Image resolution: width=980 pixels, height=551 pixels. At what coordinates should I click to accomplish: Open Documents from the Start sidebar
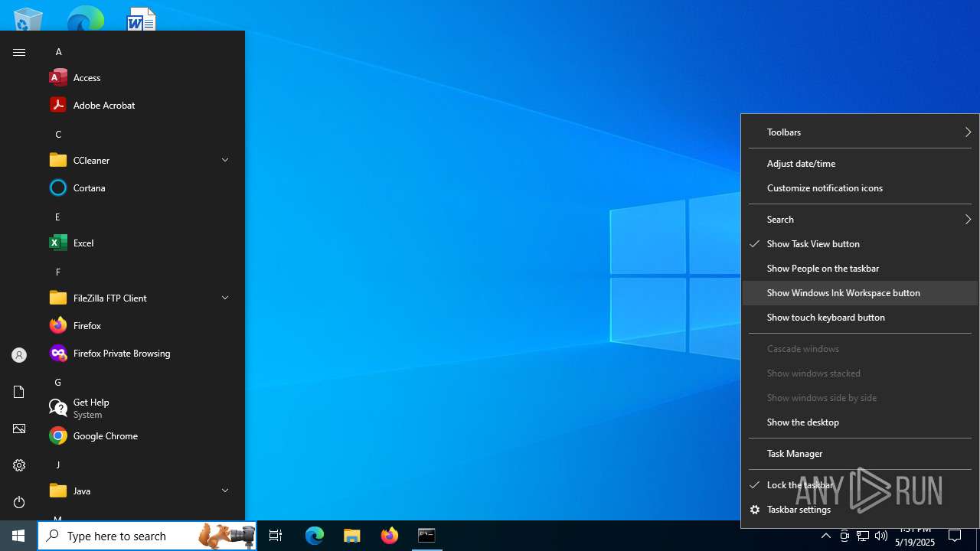[19, 392]
